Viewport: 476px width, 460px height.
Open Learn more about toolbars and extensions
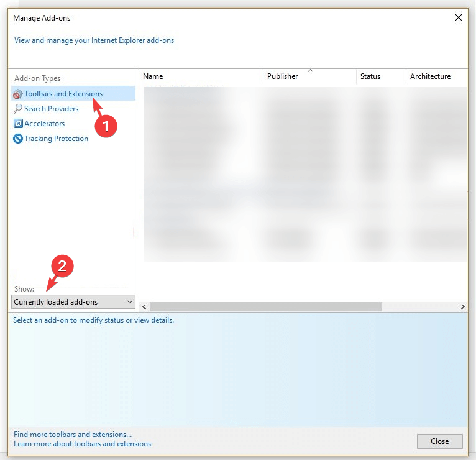[x=82, y=444]
